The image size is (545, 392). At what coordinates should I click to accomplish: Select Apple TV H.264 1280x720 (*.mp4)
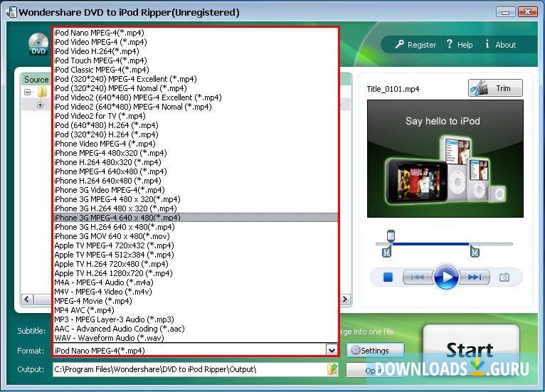coord(196,273)
